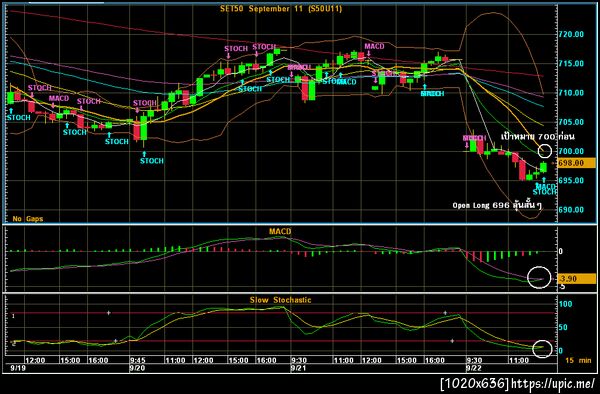Select the 715.00 price axis label
Image resolution: width=600 pixels, height=394 pixels.
coord(571,63)
